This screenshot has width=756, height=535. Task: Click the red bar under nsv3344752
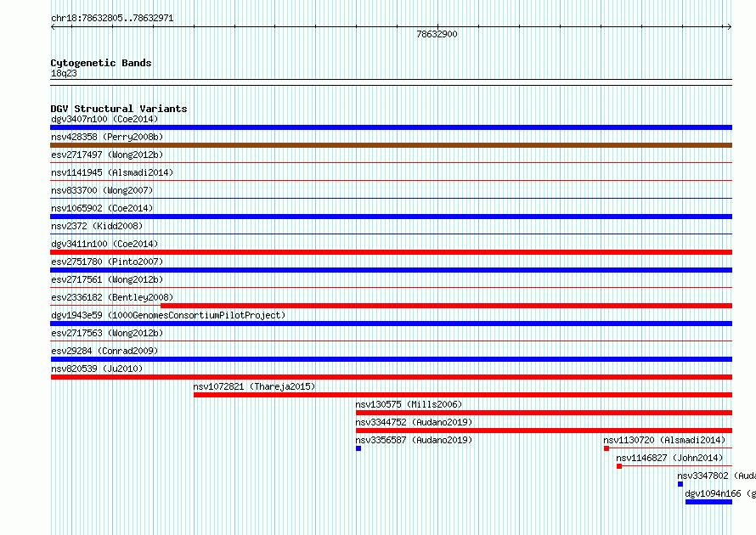pos(544,431)
